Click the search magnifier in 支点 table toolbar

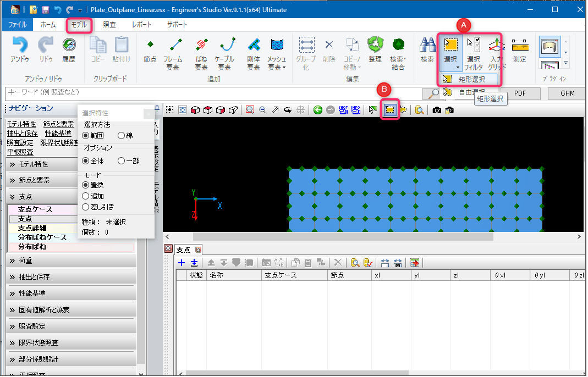pos(355,263)
